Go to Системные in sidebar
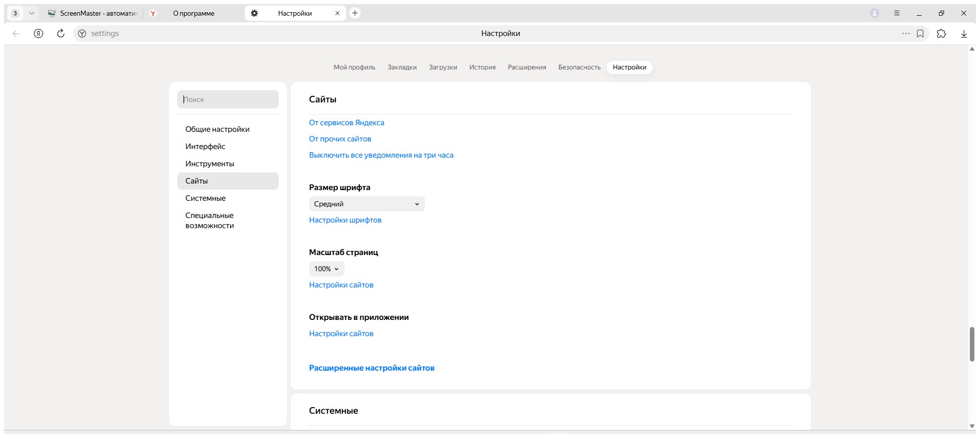The height and width of the screenshot is (434, 980). (x=228, y=198)
